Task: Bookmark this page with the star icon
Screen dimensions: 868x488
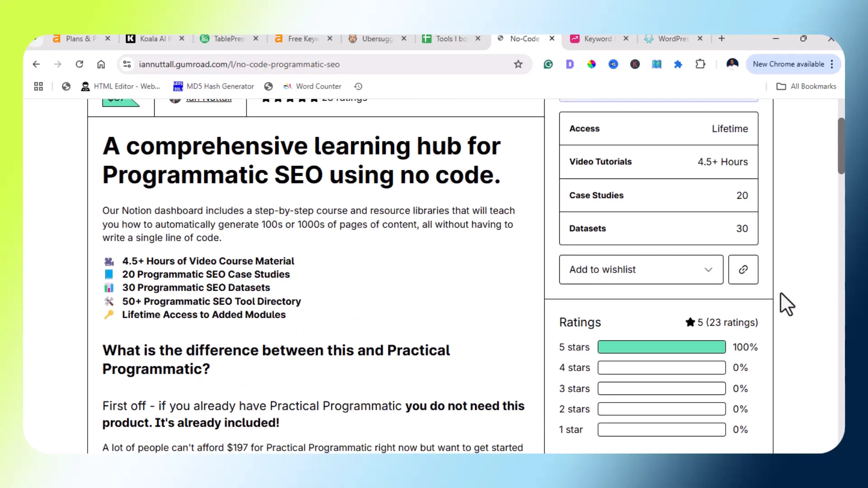Action: point(518,64)
